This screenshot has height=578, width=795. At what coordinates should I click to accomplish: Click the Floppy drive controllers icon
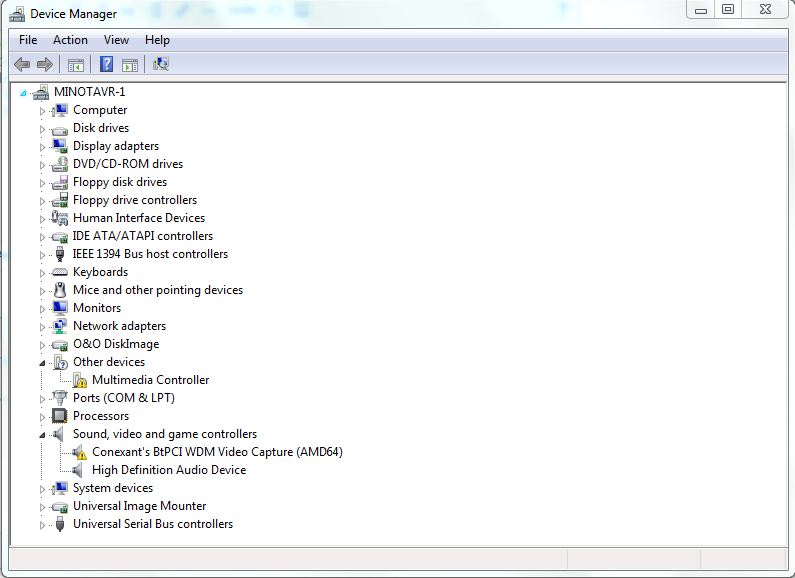click(59, 200)
